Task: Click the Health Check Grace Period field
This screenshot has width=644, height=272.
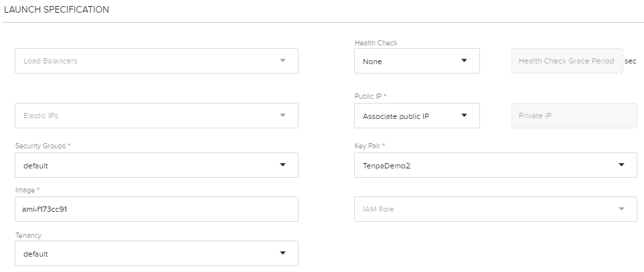Action: coord(566,61)
